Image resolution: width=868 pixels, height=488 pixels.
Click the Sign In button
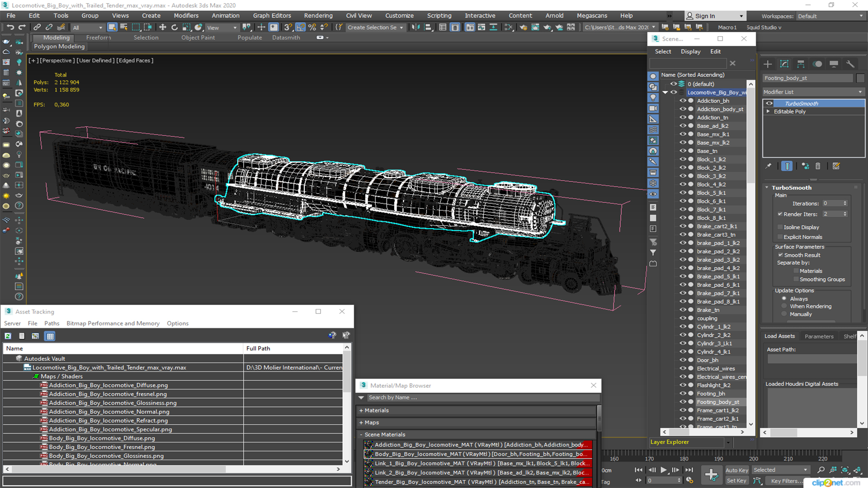(715, 16)
